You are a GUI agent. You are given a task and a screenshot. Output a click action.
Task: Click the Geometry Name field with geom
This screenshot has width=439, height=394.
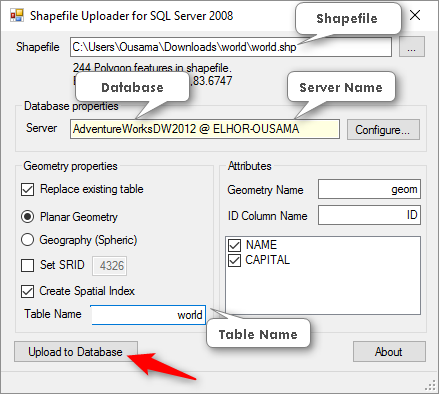[x=369, y=189]
